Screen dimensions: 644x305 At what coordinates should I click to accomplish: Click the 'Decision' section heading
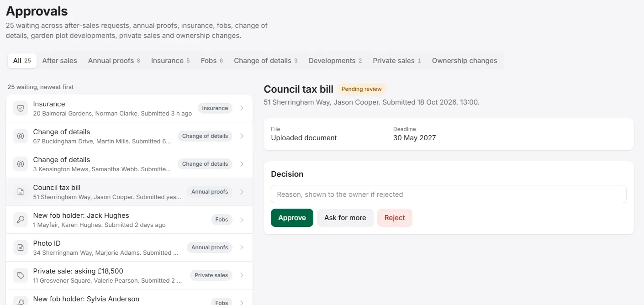point(287,174)
